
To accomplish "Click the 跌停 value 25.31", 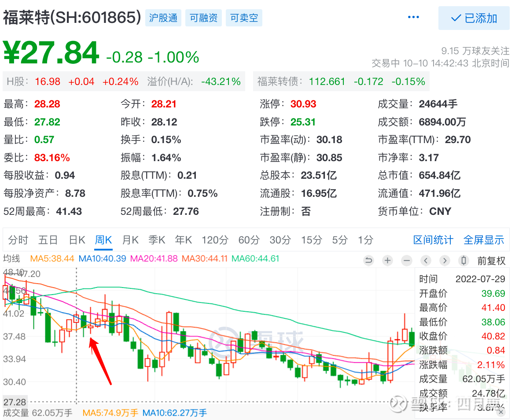I will (303, 122).
